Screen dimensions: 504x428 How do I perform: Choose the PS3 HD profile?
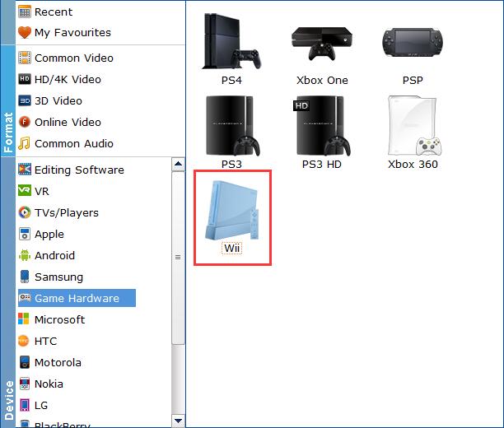click(322, 126)
